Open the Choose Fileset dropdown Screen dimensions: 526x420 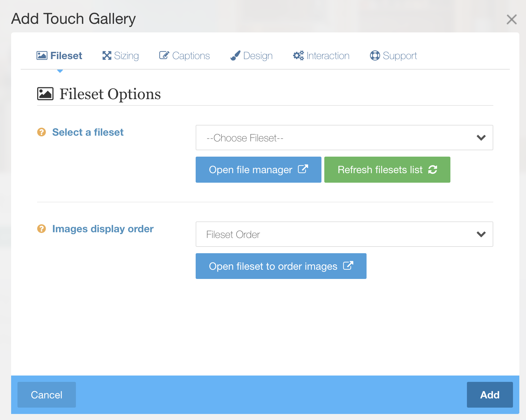point(344,138)
